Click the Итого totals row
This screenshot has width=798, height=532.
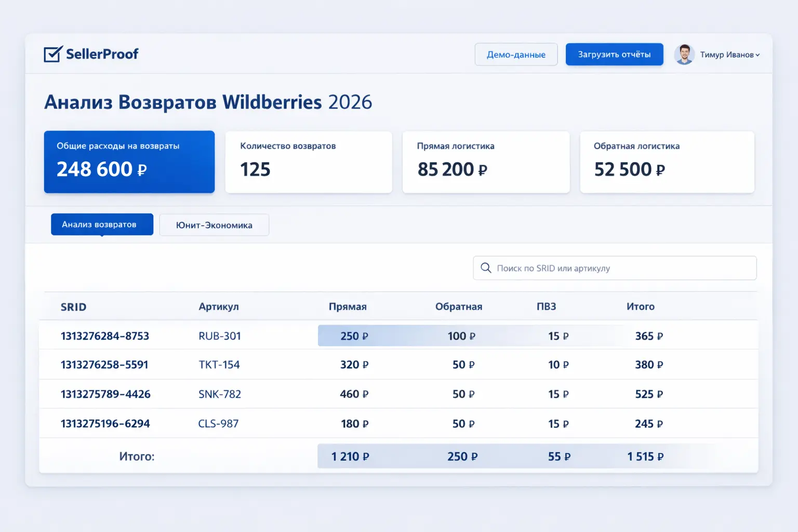[x=137, y=456]
